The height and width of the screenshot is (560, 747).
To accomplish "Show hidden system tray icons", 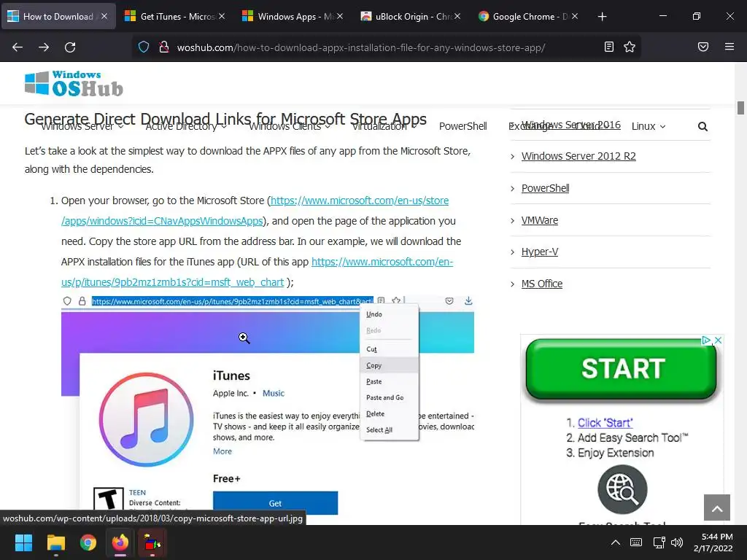I will [616, 542].
